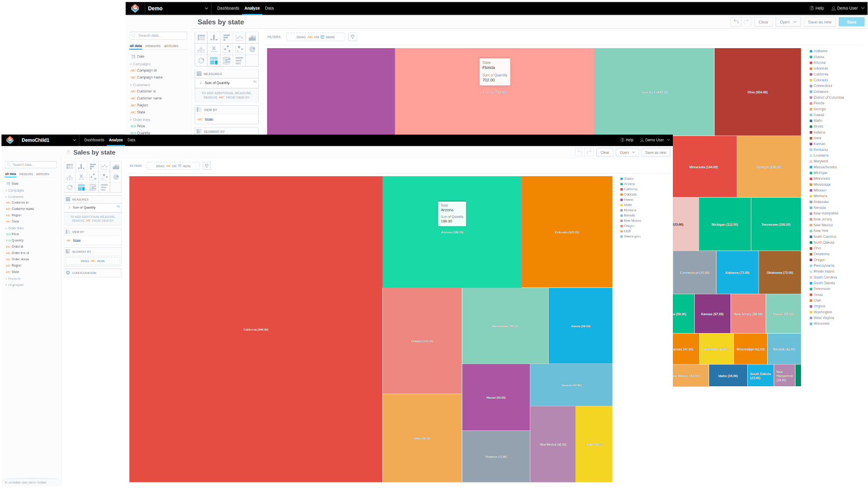
Task: Click Clear button in DemoChild1 window
Action: 605,152
